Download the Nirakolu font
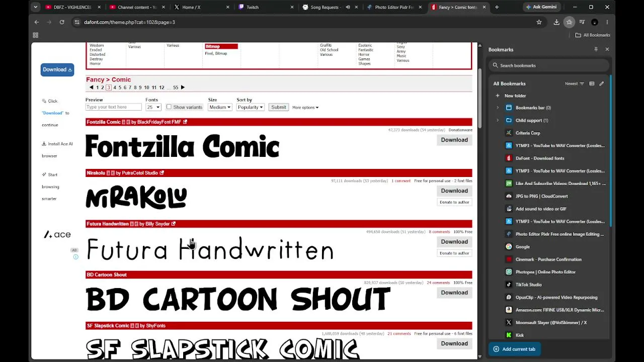The width and height of the screenshot is (644, 362). [x=454, y=191]
